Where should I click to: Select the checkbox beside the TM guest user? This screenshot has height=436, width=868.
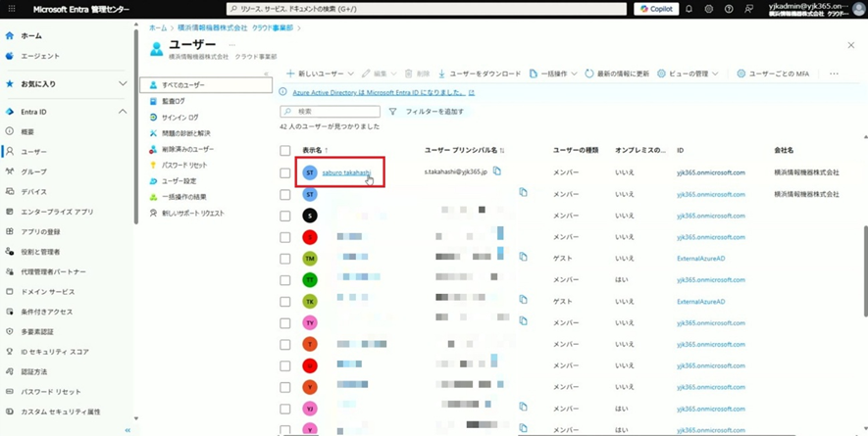point(285,259)
